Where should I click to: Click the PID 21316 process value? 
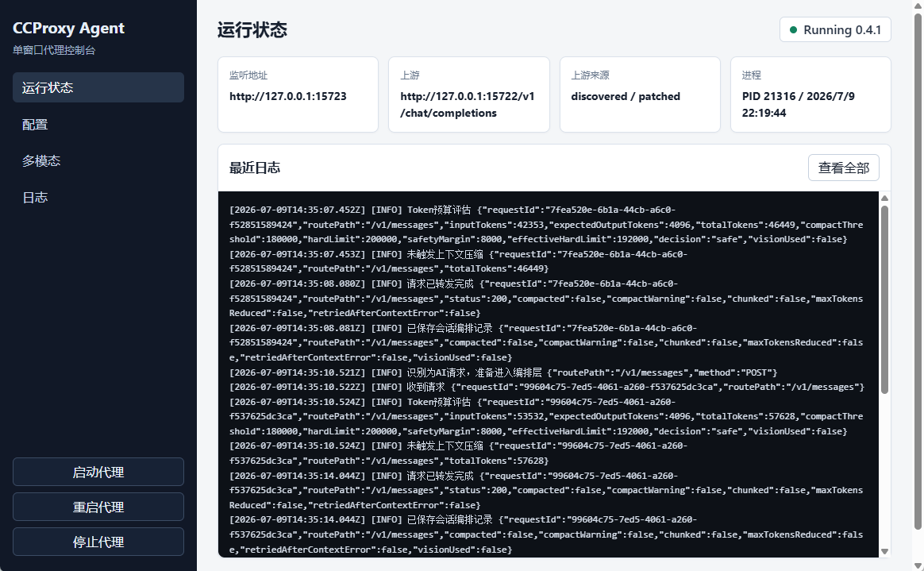point(798,104)
